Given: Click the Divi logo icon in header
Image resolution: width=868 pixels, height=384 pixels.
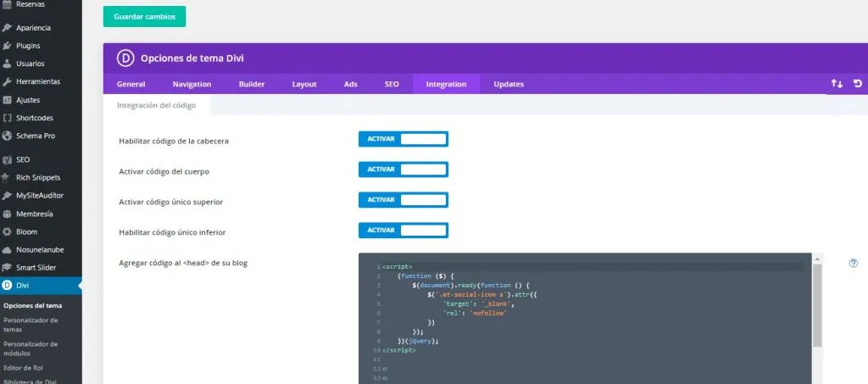Looking at the screenshot, I should 125,58.
